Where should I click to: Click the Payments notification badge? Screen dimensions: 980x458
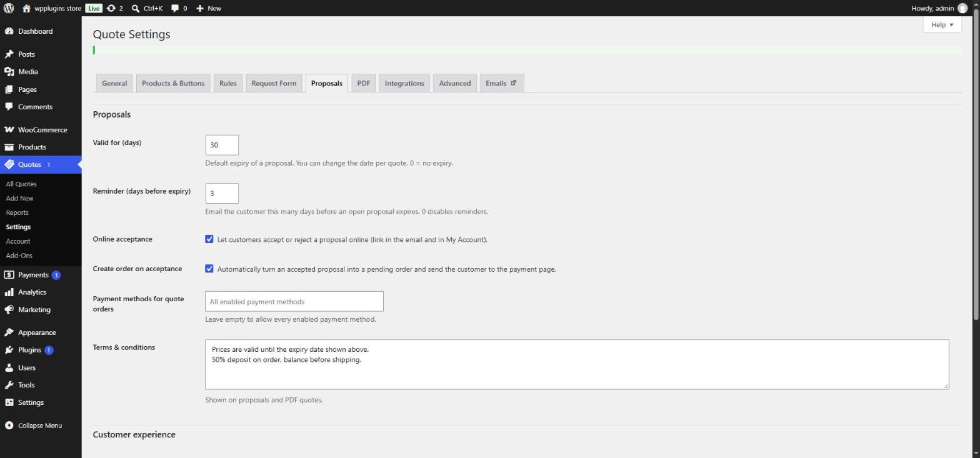click(56, 275)
